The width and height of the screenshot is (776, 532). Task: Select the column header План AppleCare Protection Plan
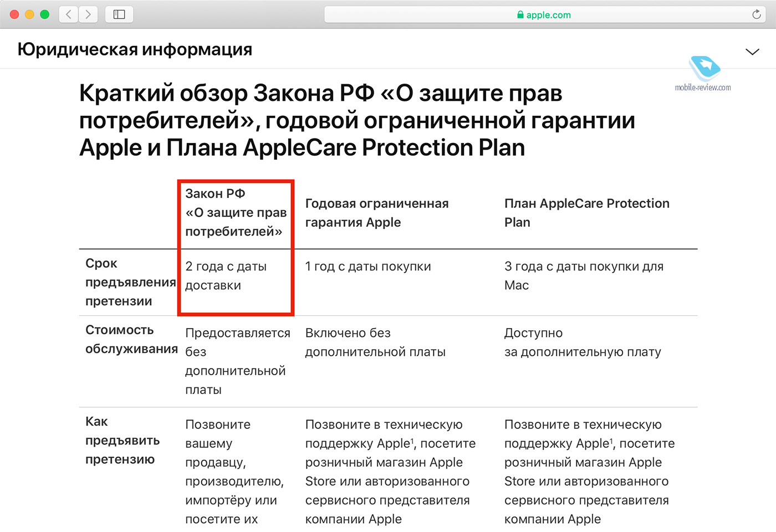point(587,213)
